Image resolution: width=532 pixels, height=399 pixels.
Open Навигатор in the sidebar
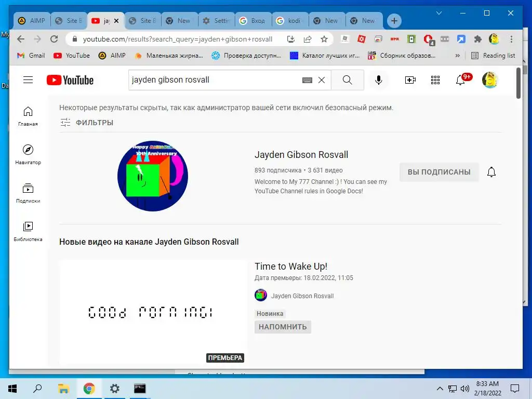28,155
